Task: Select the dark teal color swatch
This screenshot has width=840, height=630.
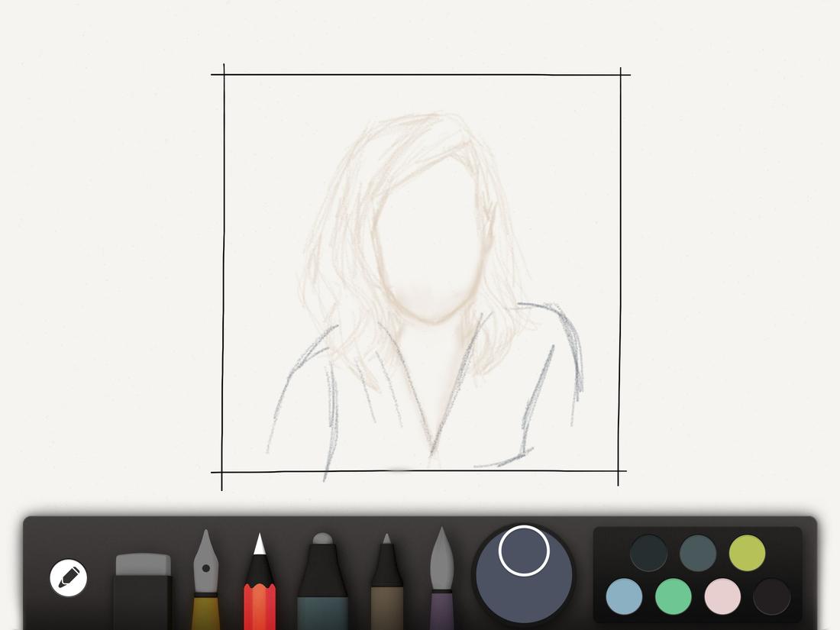Action: click(648, 552)
